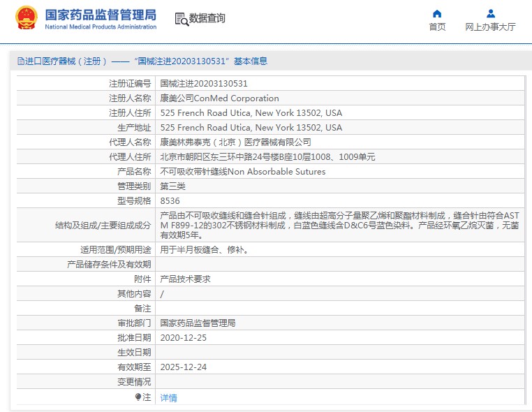This screenshot has height=412, width=532.
Task: Select registration number 国械注进20203130531 value cell
Action: pos(204,84)
